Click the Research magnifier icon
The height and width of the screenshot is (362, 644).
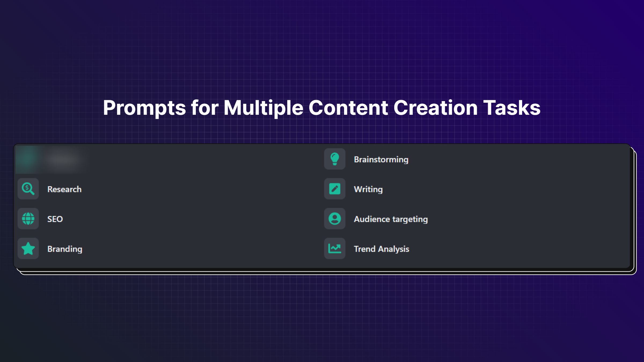(28, 189)
